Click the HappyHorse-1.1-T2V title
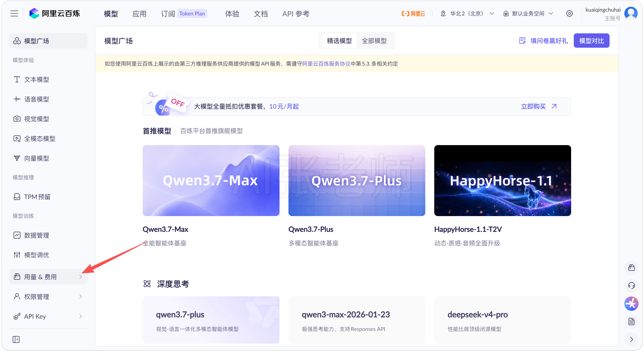 pyautogui.click(x=468, y=229)
